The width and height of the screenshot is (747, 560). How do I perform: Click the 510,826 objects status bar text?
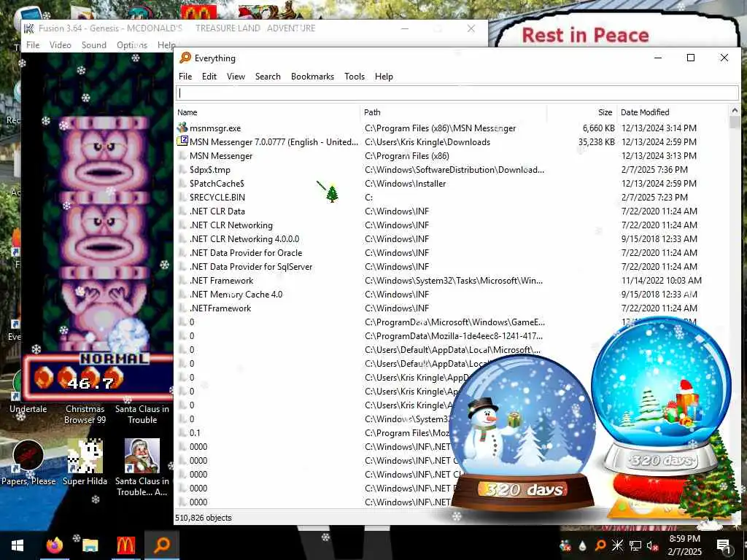point(204,518)
